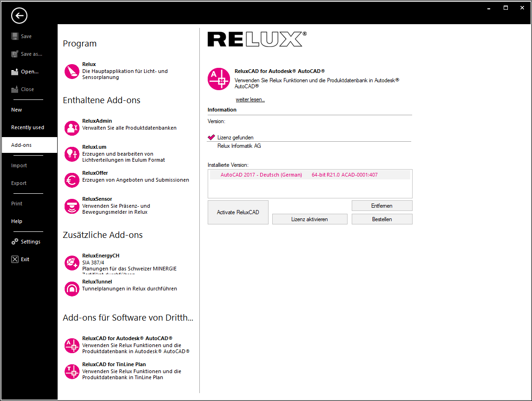Open the Help menu item
The image size is (532, 401).
tap(17, 221)
